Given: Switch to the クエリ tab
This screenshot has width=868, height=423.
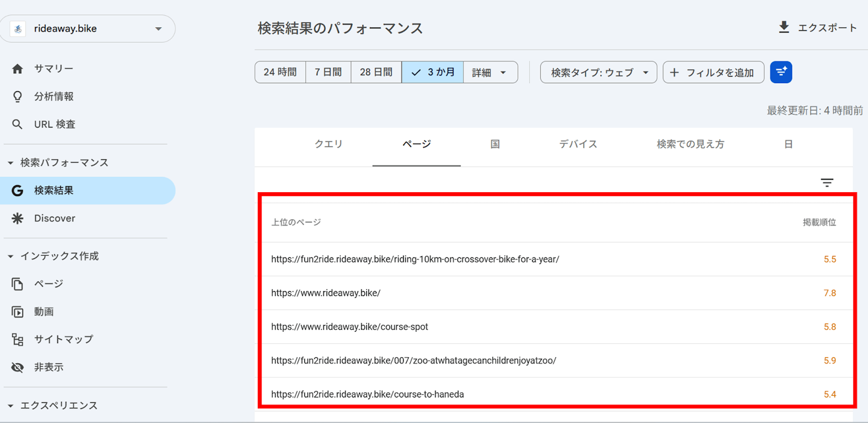Looking at the screenshot, I should pos(329,144).
